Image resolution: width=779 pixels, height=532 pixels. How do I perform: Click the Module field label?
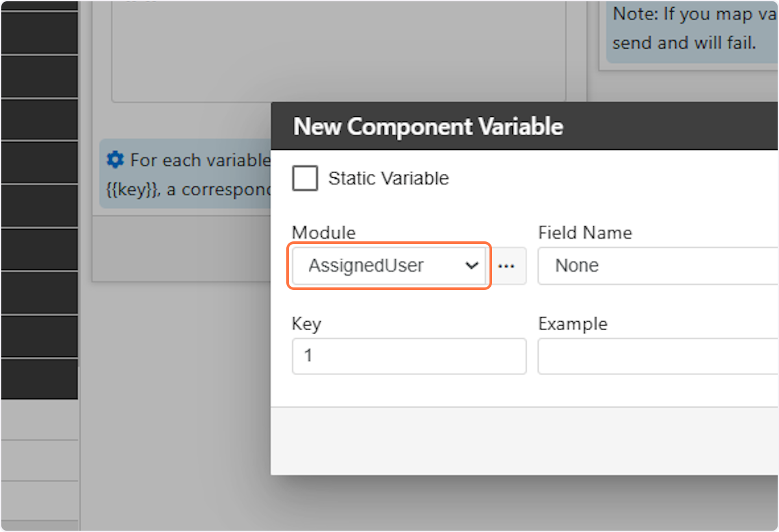[x=324, y=233]
